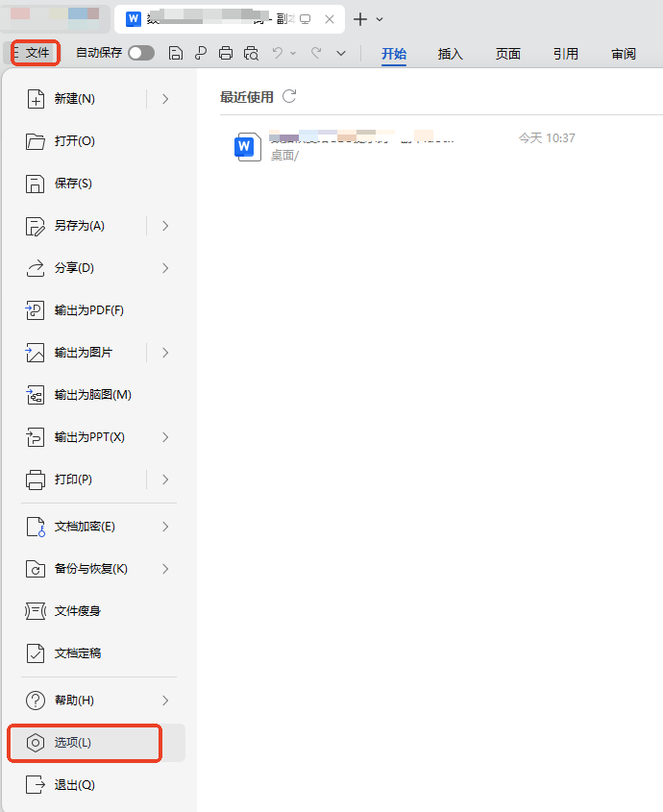Click the 输出为脑图(M) mind map icon

36,395
